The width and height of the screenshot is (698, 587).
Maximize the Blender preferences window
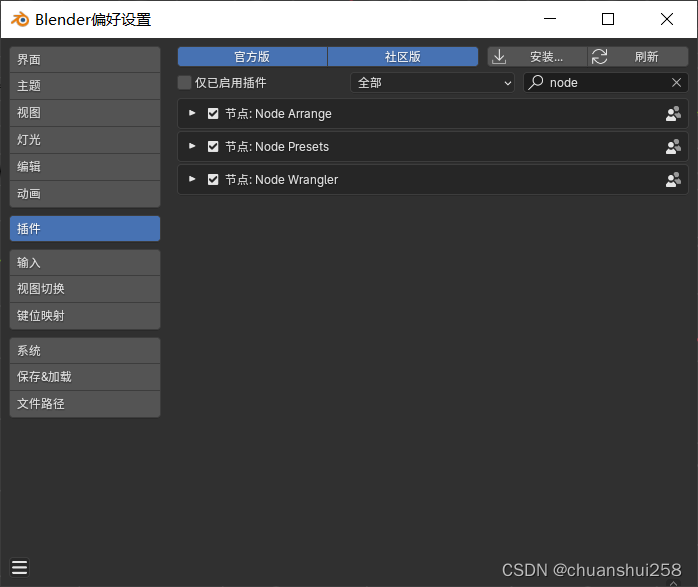608,19
